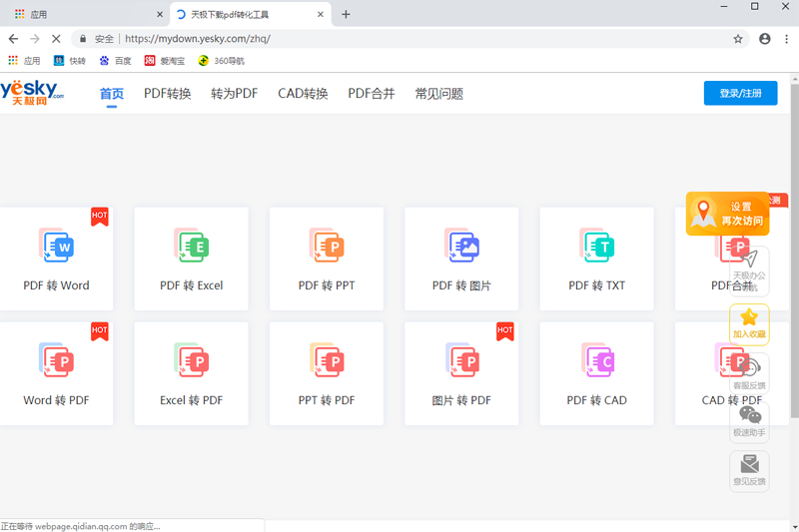Open the 转为PDF navigation menu
The width and height of the screenshot is (799, 532).
(235, 94)
